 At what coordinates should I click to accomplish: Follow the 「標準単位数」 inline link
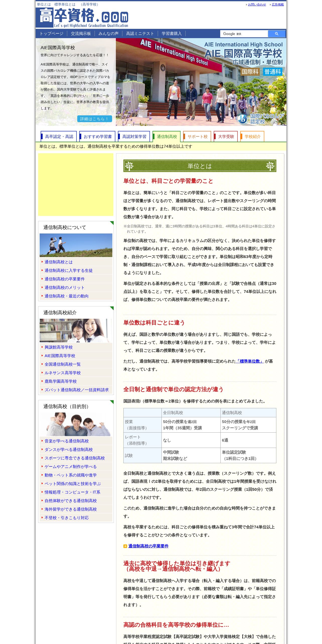(250, 361)
